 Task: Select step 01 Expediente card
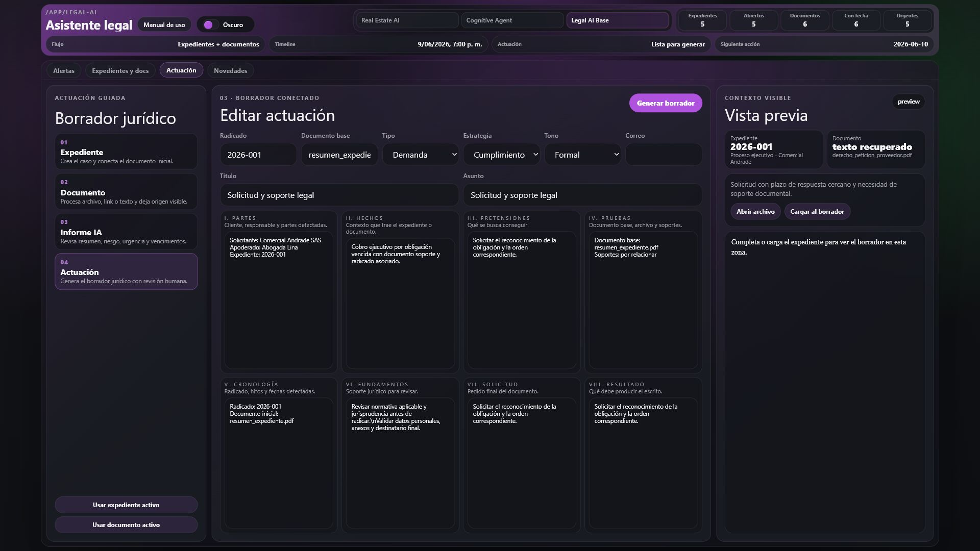click(126, 152)
